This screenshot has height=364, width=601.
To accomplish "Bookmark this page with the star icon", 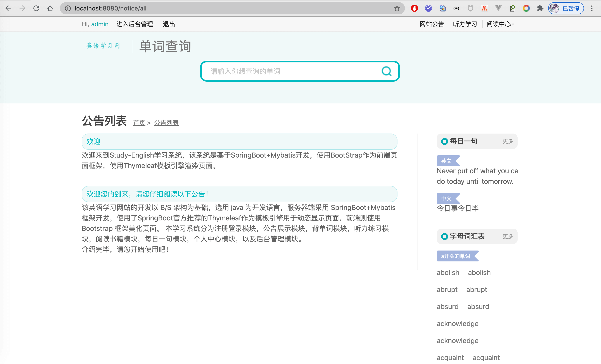I will [x=397, y=8].
